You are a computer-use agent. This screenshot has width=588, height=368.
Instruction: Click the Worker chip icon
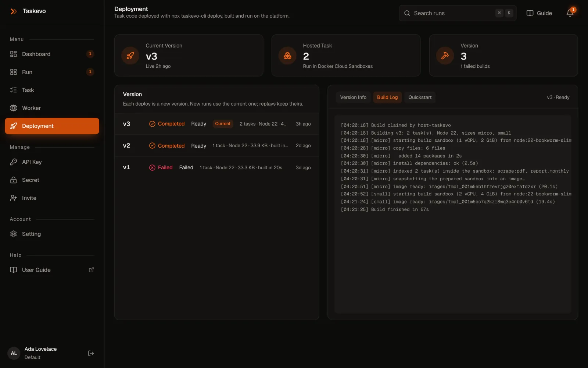pyautogui.click(x=14, y=108)
